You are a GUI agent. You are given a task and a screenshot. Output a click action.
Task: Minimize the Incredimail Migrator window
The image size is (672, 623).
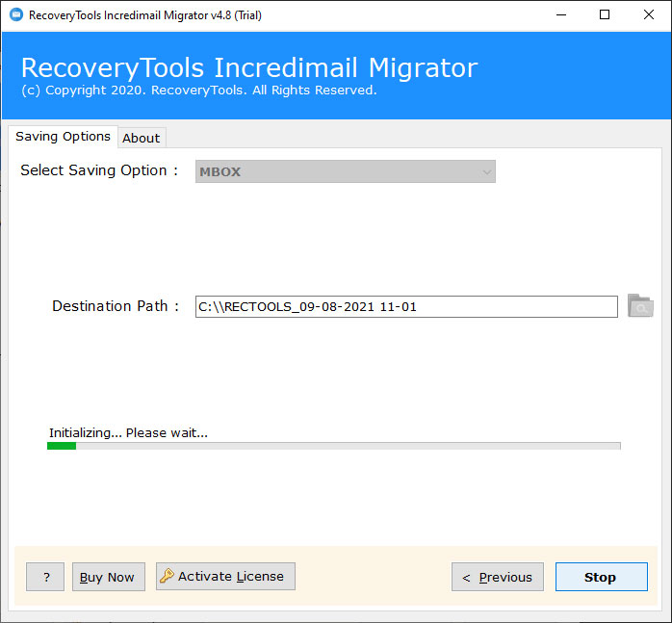point(561,15)
